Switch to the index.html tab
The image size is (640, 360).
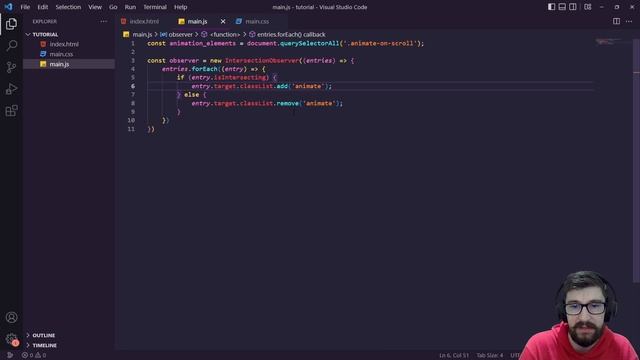coord(144,21)
